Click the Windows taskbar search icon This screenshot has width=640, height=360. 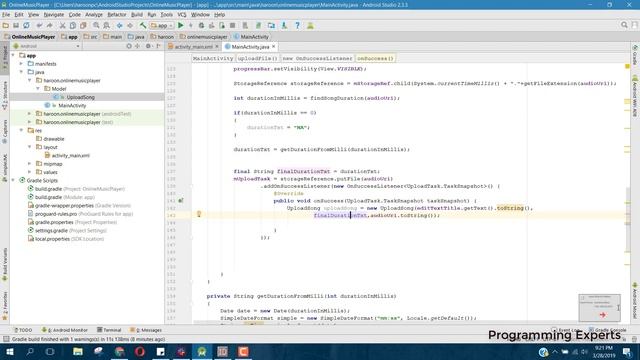point(30,351)
